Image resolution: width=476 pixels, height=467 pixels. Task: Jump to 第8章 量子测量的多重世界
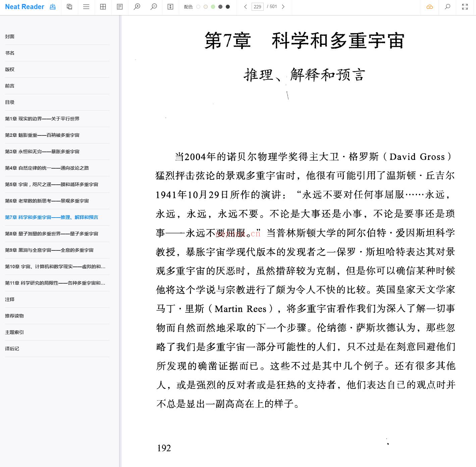pyautogui.click(x=57, y=234)
